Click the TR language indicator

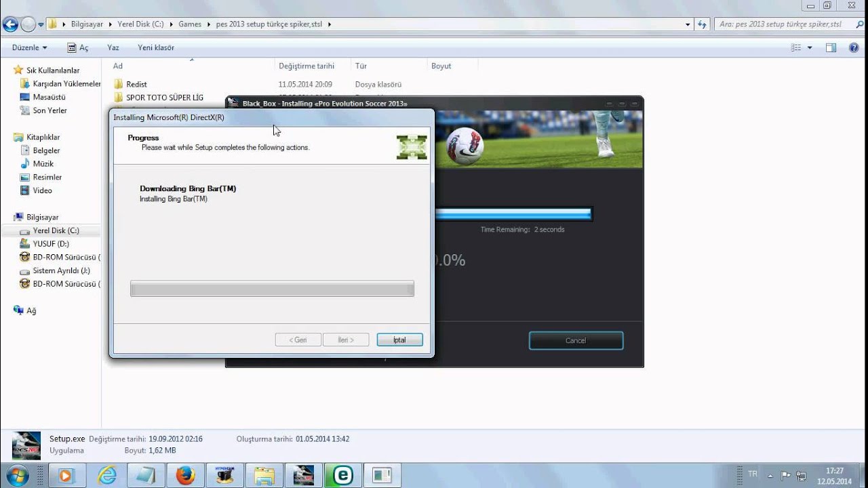(753, 474)
